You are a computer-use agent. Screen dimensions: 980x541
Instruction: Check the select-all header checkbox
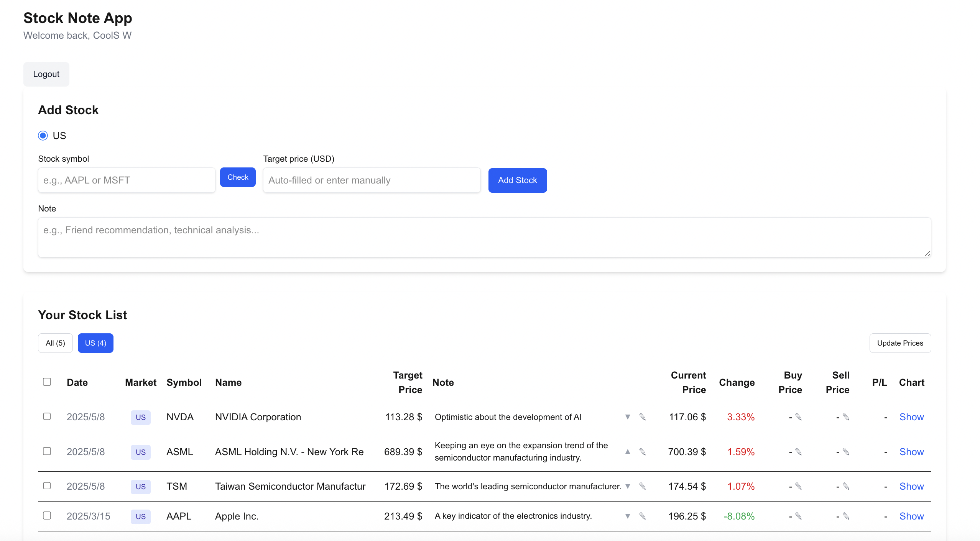tap(47, 382)
